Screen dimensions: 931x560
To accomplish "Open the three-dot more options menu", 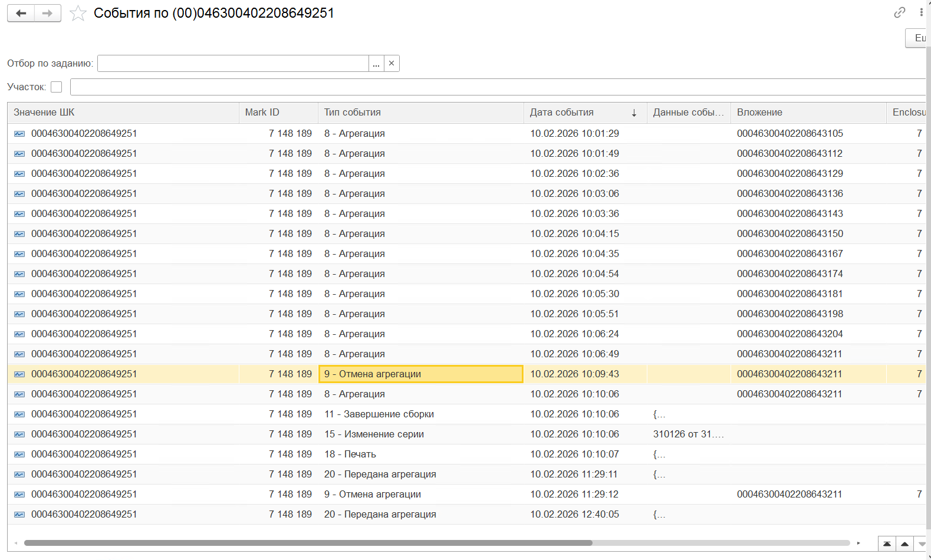I will (x=921, y=12).
